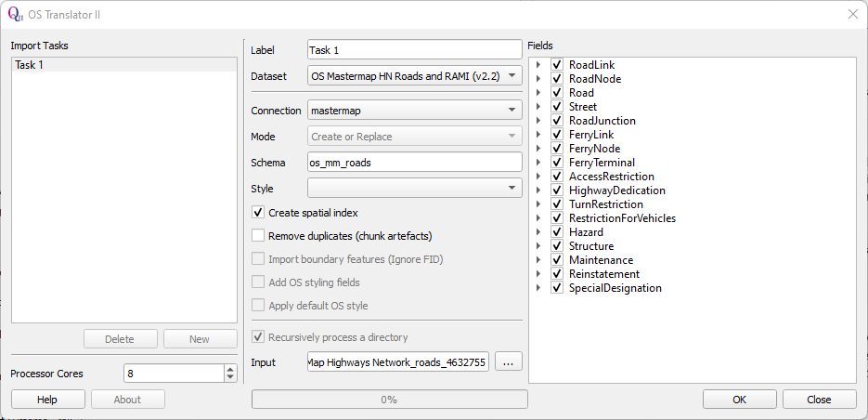Image resolution: width=868 pixels, height=420 pixels.
Task: Click the 0% progress bar
Action: (x=390, y=400)
